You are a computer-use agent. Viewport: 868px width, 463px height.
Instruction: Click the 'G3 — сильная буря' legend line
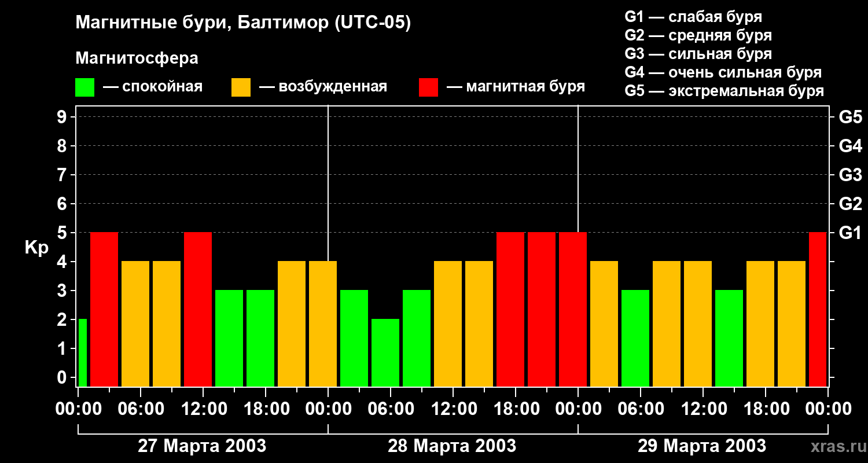pos(698,54)
